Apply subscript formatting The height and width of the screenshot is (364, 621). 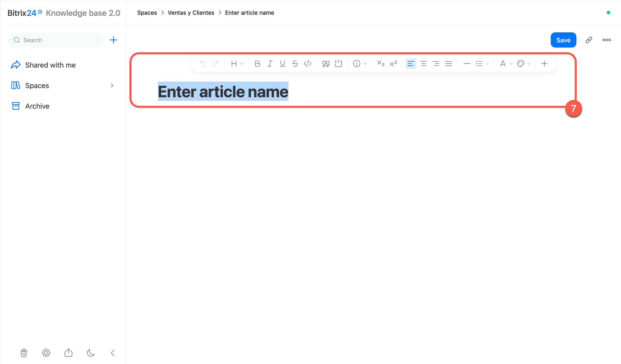[381, 64]
